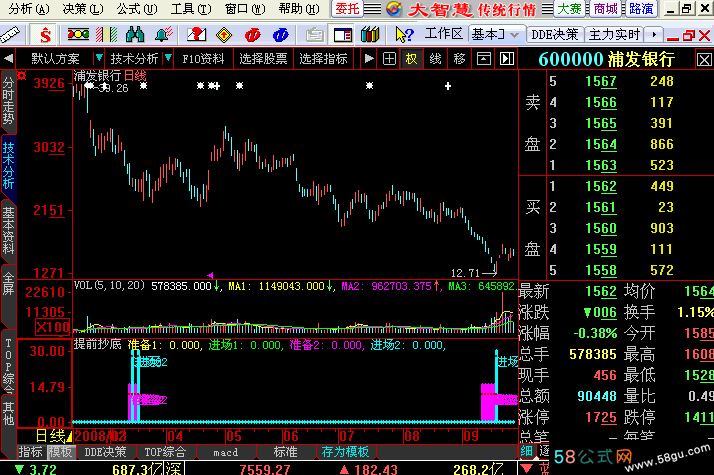Click the left arrow navigation icon

point(8,58)
